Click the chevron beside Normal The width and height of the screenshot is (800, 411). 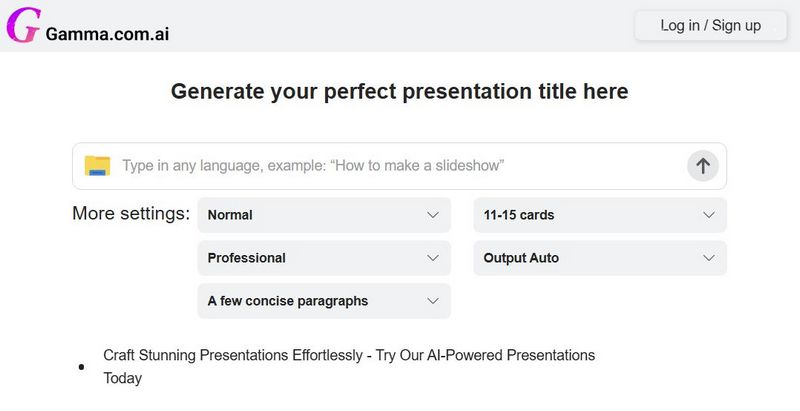coord(433,215)
